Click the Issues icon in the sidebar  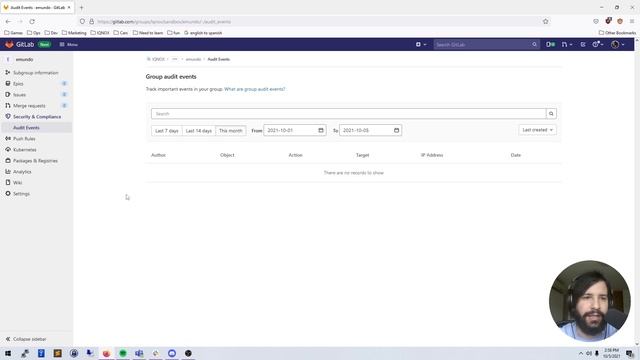pos(8,94)
